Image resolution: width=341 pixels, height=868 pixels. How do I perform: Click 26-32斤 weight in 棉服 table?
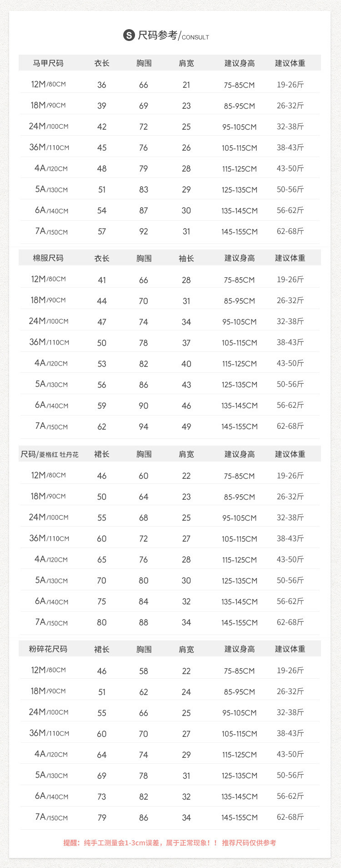coord(290,300)
